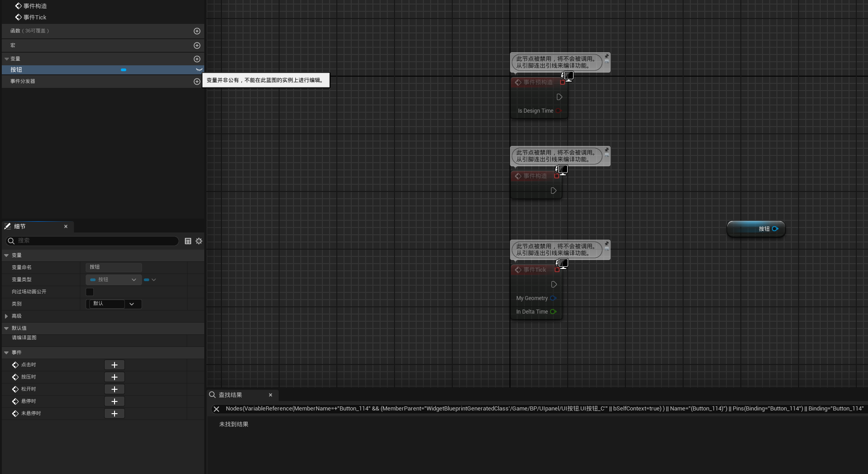Click the My Geometry output pin

pos(553,298)
